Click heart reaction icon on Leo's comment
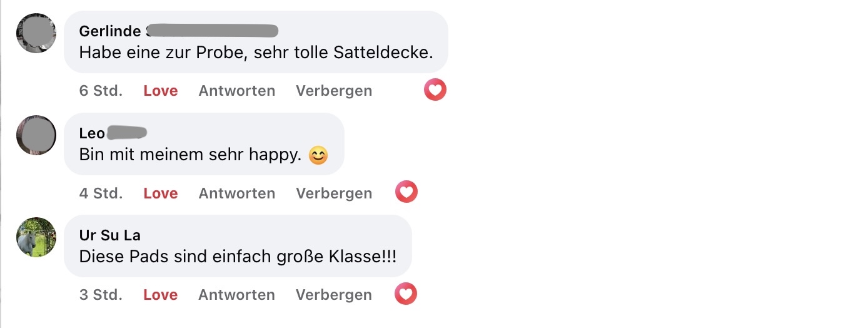This screenshot has width=868, height=328. pyautogui.click(x=406, y=192)
